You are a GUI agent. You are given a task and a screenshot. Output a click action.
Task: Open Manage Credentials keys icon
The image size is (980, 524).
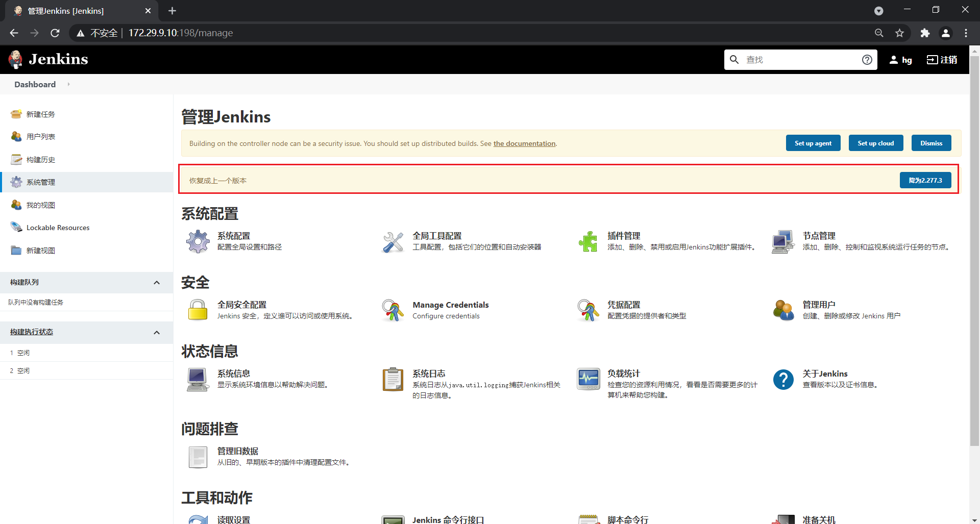(393, 310)
